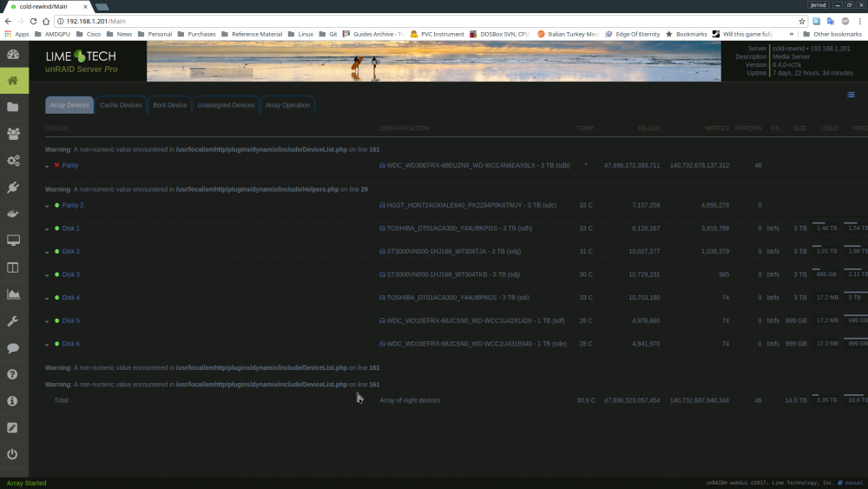
Task: Open the Users group icon in sidebar
Action: pos(13,134)
